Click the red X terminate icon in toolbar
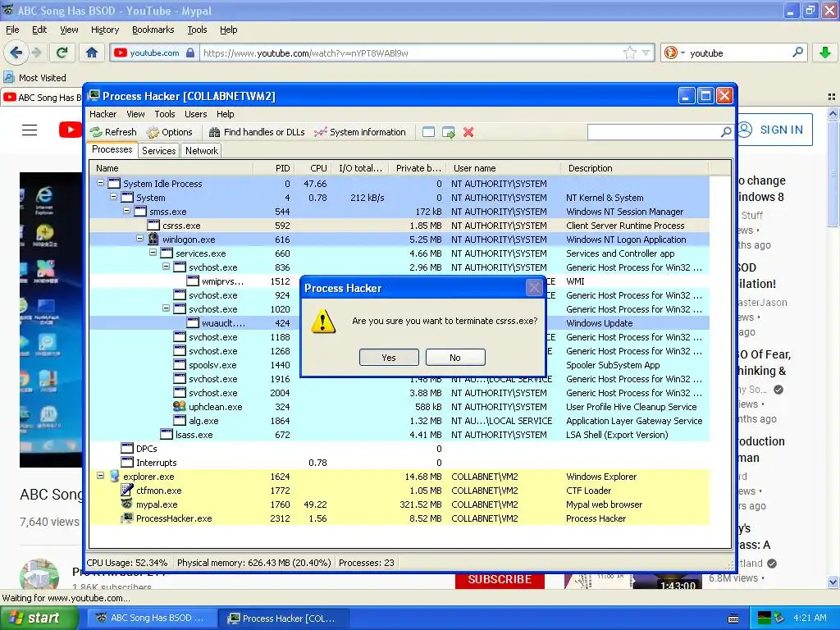This screenshot has height=630, width=840. click(x=468, y=132)
